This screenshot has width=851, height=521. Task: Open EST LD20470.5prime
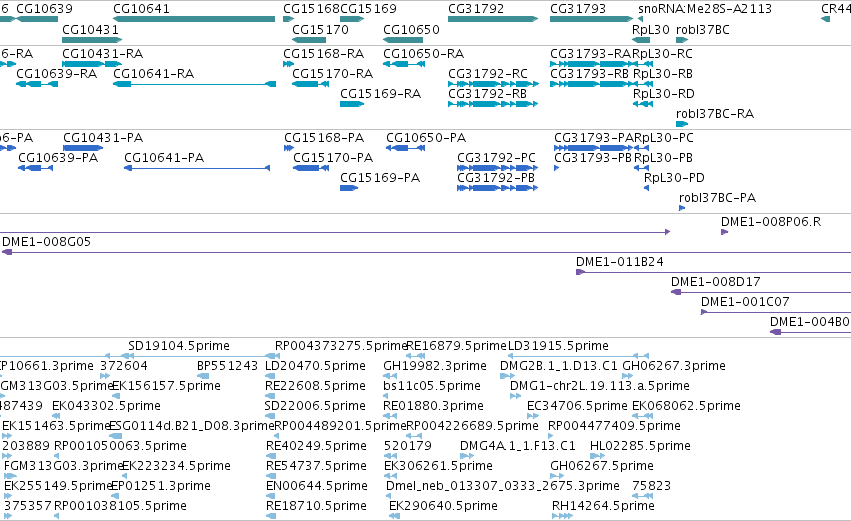click(315, 366)
